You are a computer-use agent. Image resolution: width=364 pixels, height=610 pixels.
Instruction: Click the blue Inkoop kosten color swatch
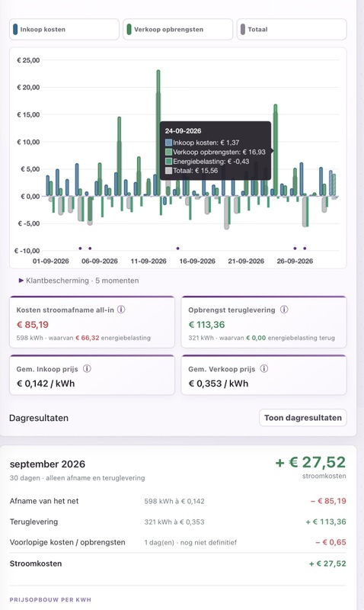15,29
